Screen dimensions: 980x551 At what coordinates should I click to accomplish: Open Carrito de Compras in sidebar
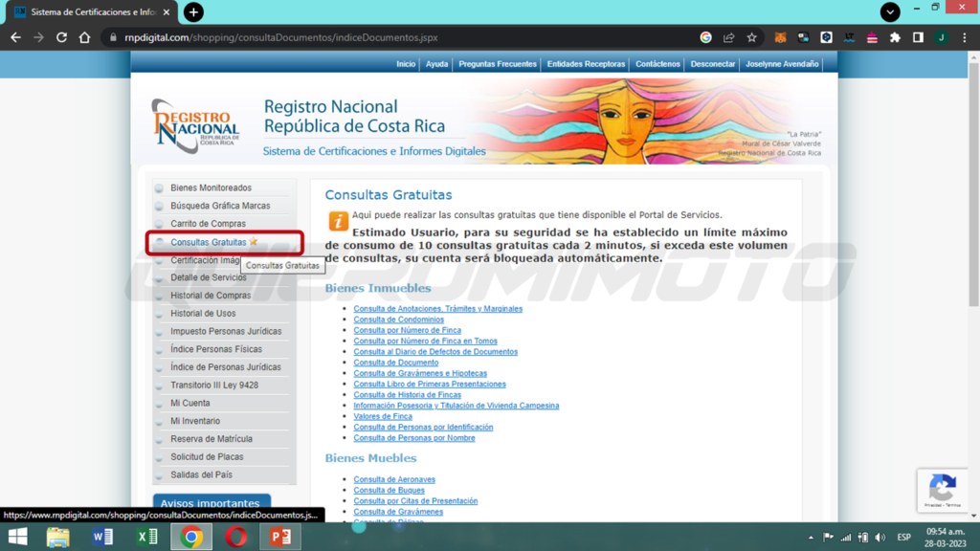(208, 224)
